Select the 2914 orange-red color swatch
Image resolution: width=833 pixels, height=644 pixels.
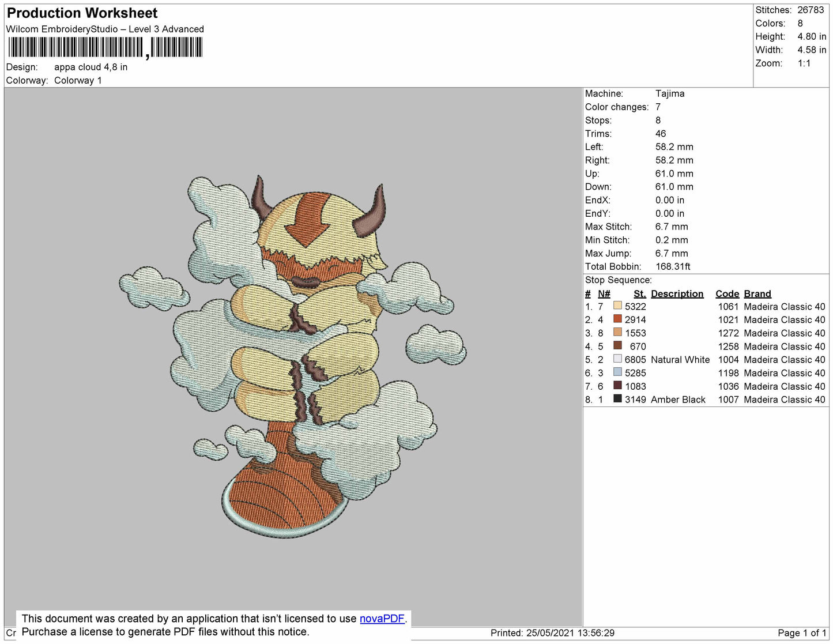pos(617,319)
